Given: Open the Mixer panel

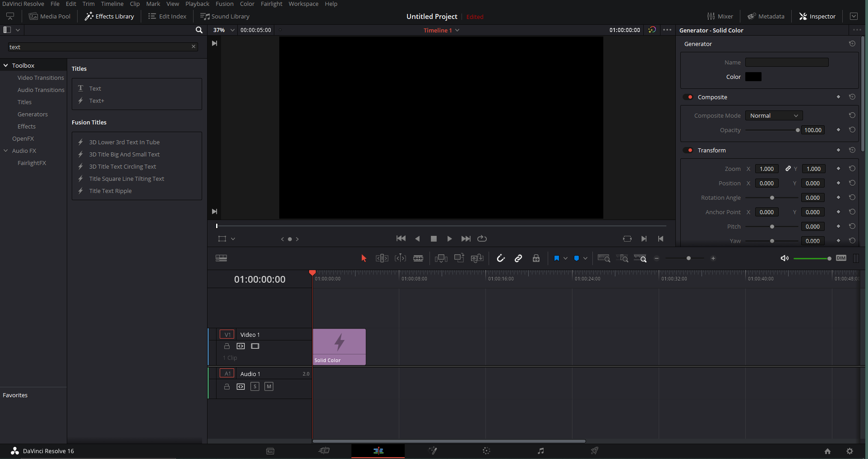Looking at the screenshot, I should click(x=720, y=16).
